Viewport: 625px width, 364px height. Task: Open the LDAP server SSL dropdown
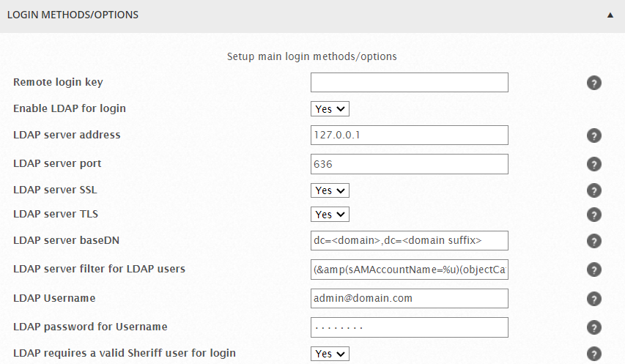[330, 190]
